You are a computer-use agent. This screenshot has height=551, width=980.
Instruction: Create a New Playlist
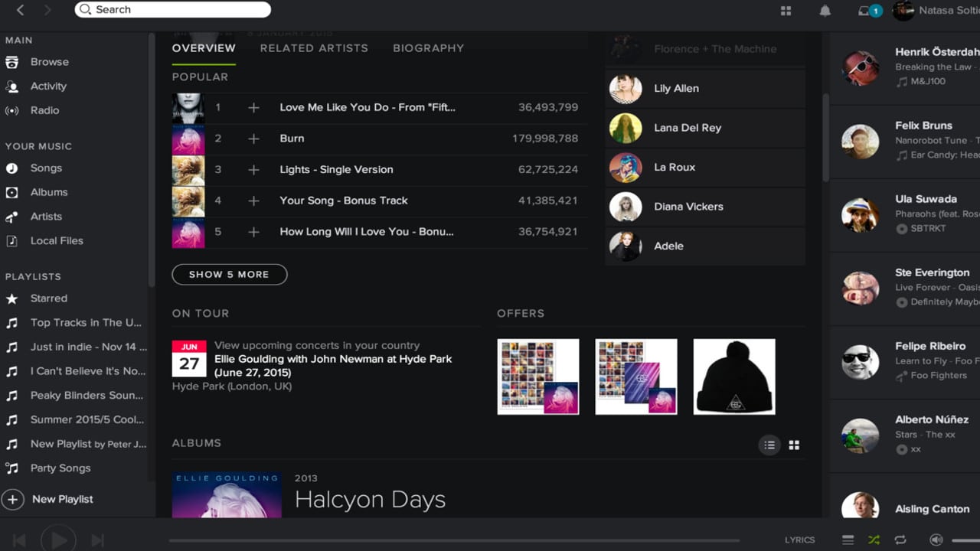(x=48, y=500)
